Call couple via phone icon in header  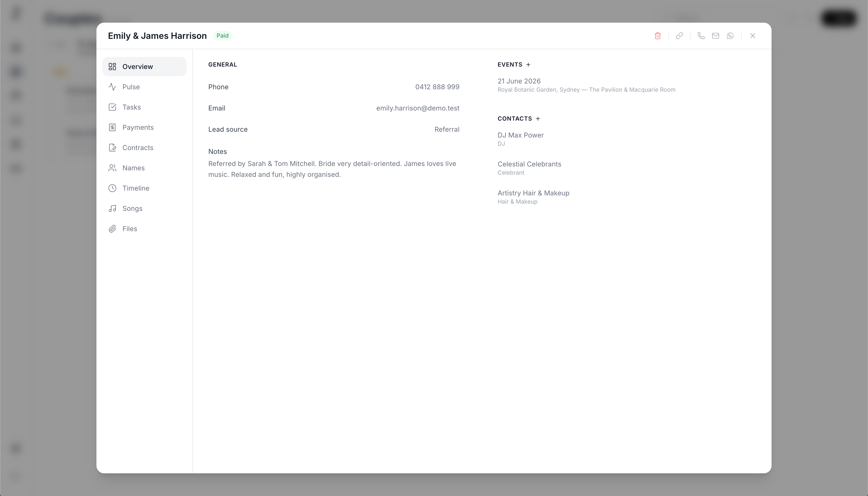pos(701,36)
